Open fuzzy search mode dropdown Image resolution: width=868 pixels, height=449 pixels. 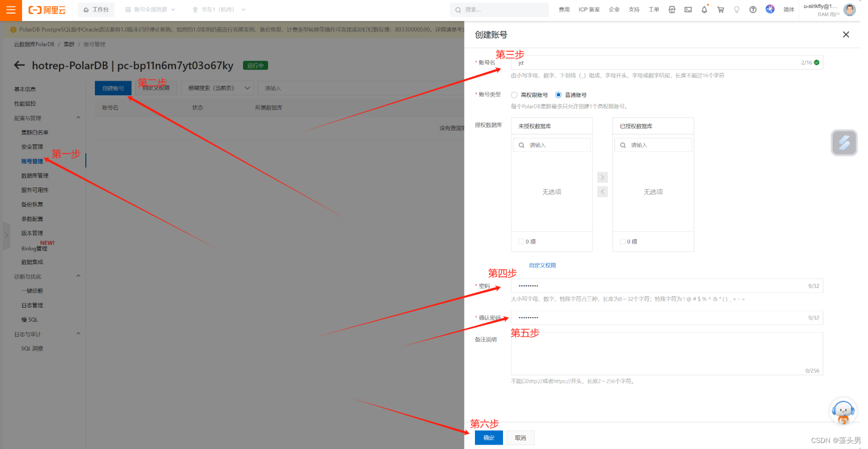tap(218, 88)
